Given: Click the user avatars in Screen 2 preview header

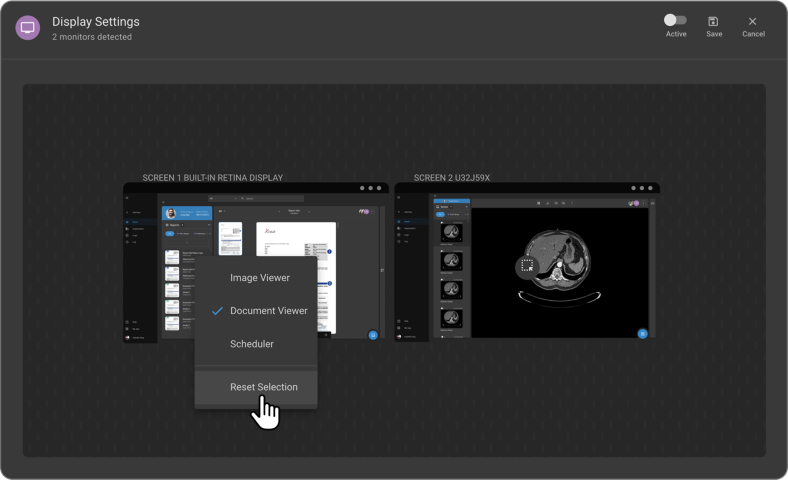Looking at the screenshot, I should click(x=635, y=203).
